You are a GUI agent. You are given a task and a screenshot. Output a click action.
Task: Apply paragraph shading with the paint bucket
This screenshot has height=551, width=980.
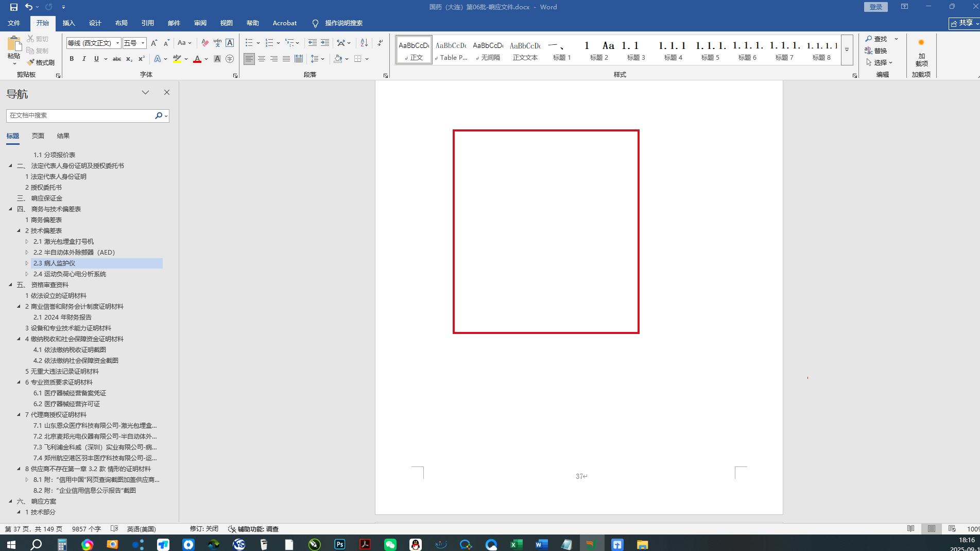[x=338, y=59]
